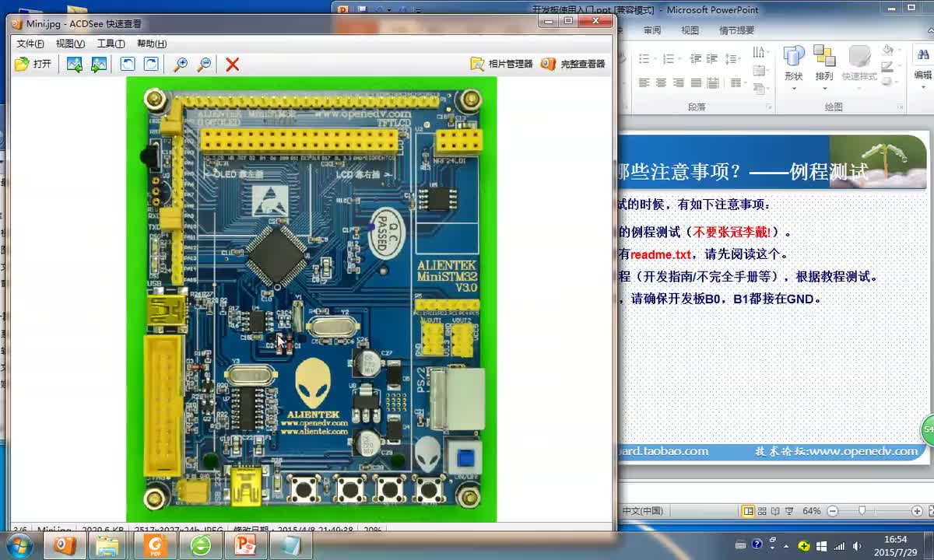Justify text in PowerPoint
Viewport: 934px width, 560px height.
click(696, 82)
